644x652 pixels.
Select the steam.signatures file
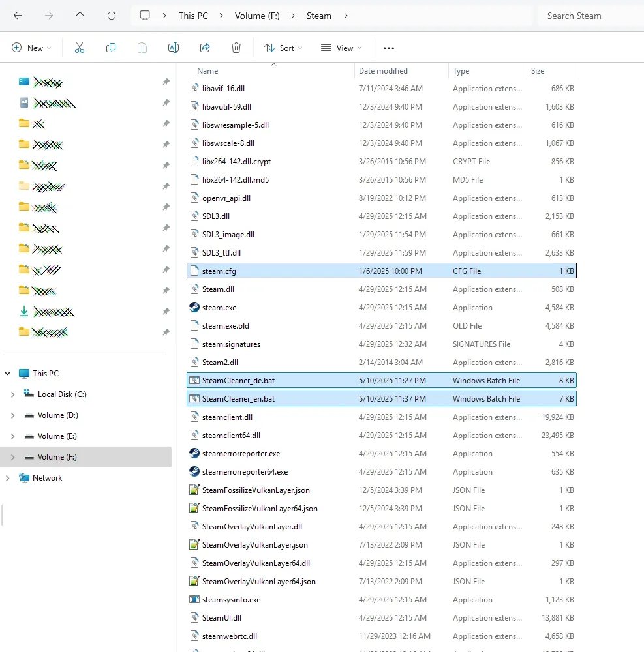point(382,344)
